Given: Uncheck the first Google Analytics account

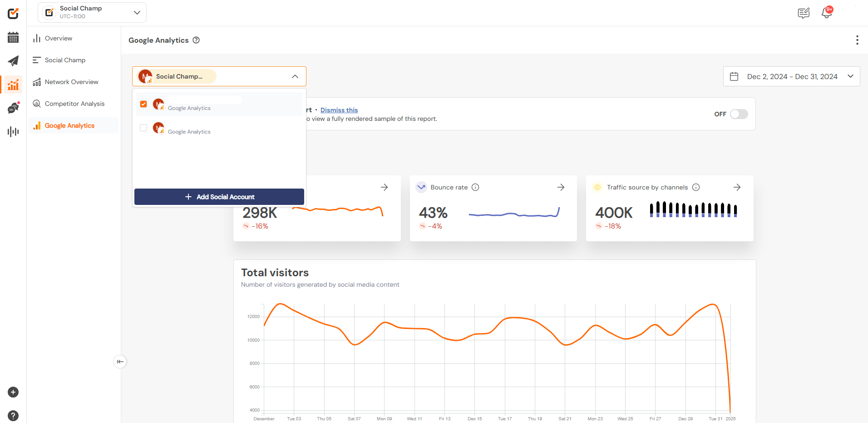Looking at the screenshot, I should click(143, 104).
